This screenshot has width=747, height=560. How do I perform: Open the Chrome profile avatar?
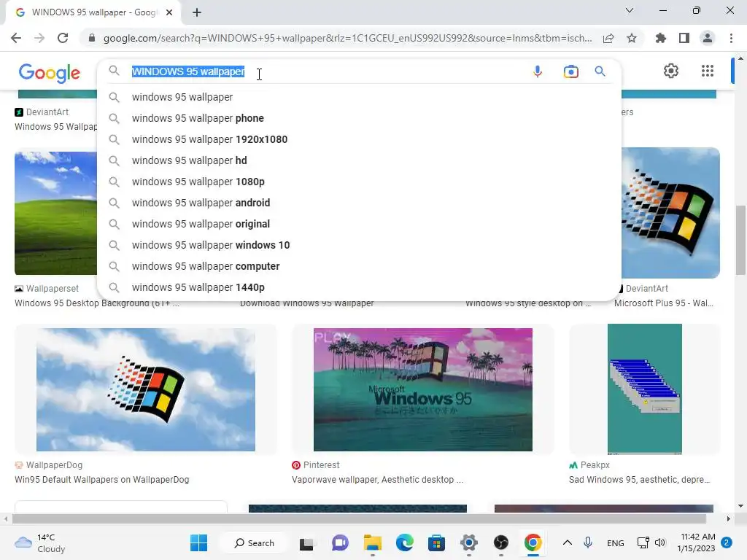coord(708,38)
